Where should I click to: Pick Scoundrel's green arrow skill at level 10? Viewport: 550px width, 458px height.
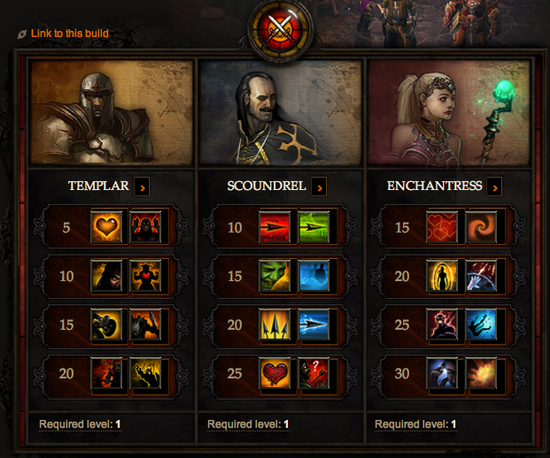click(x=314, y=227)
